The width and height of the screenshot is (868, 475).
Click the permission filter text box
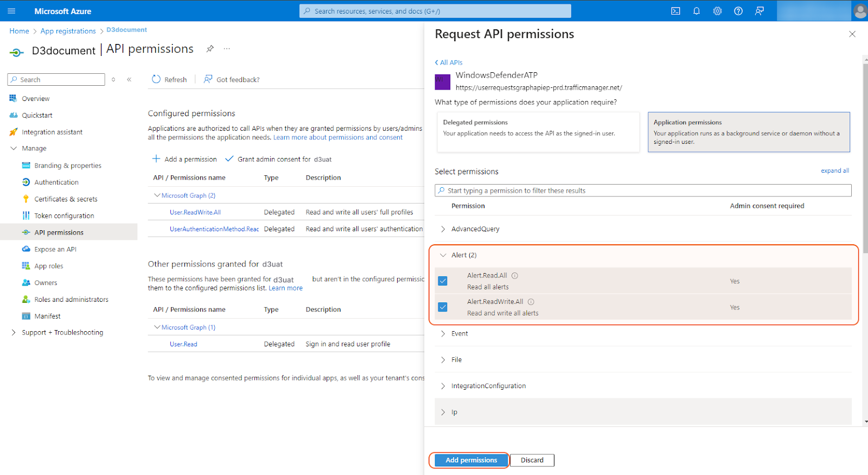pyautogui.click(x=643, y=191)
